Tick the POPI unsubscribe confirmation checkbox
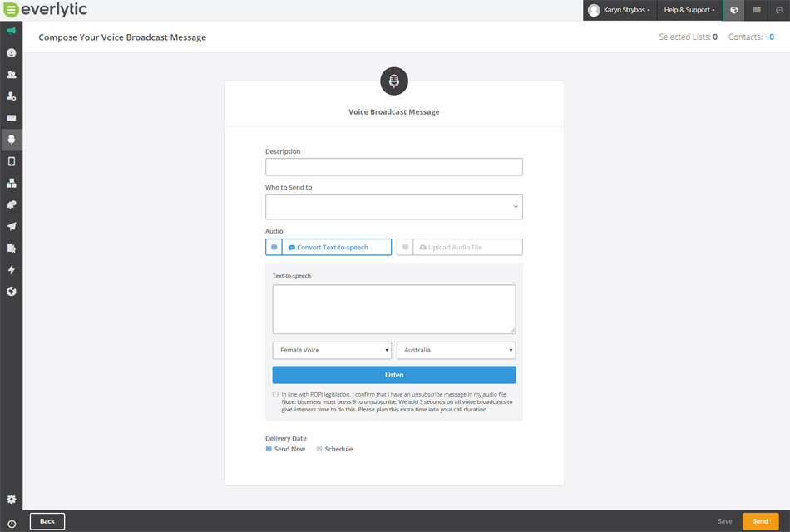Screen dimensions: 790x532 (276, 394)
